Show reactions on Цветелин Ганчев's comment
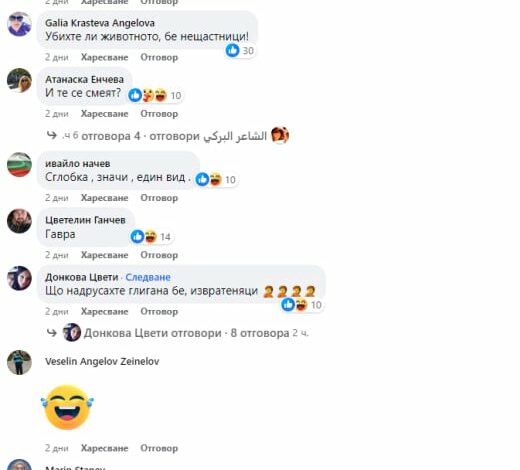This screenshot has width=520, height=470. (151, 237)
